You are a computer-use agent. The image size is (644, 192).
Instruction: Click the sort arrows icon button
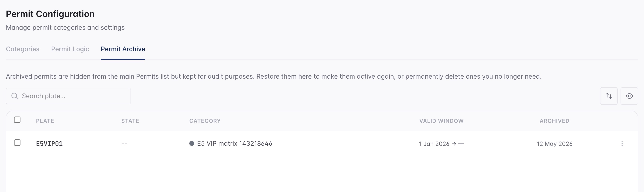pyautogui.click(x=608, y=96)
